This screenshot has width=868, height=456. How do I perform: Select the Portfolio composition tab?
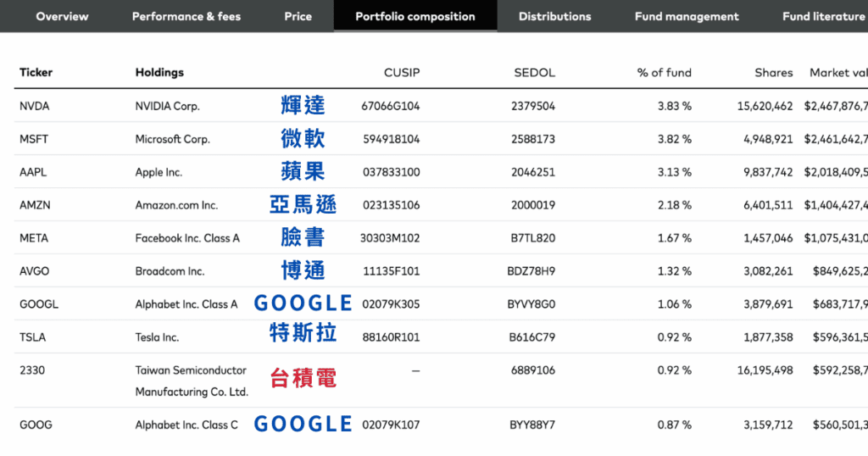[x=415, y=17]
